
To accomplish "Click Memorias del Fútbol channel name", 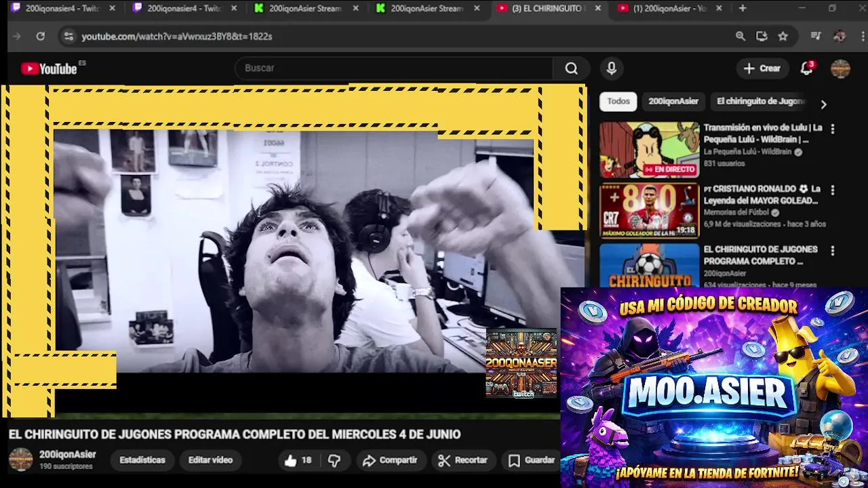I will pos(736,212).
